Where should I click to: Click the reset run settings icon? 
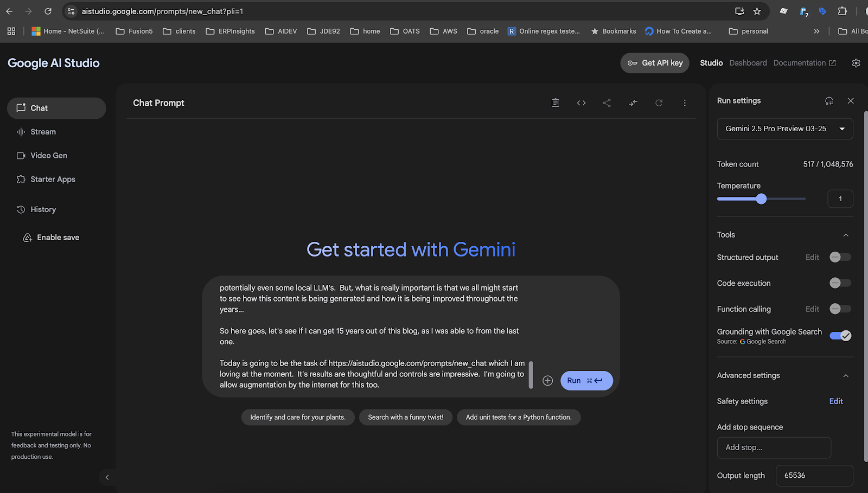[829, 101]
